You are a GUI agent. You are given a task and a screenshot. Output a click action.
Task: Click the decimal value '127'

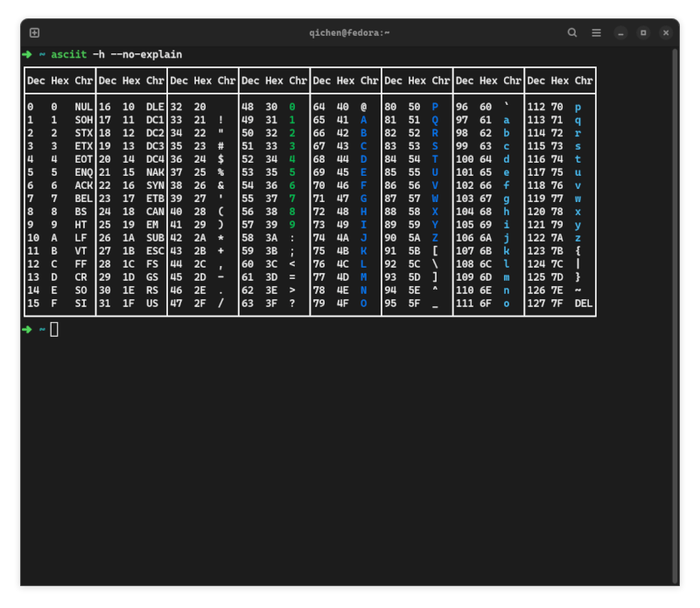536,304
